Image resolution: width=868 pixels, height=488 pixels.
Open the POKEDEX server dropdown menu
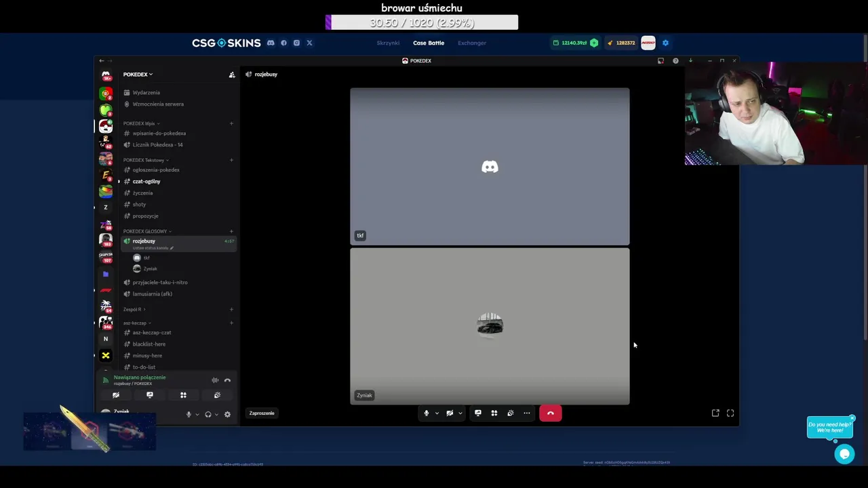point(138,75)
